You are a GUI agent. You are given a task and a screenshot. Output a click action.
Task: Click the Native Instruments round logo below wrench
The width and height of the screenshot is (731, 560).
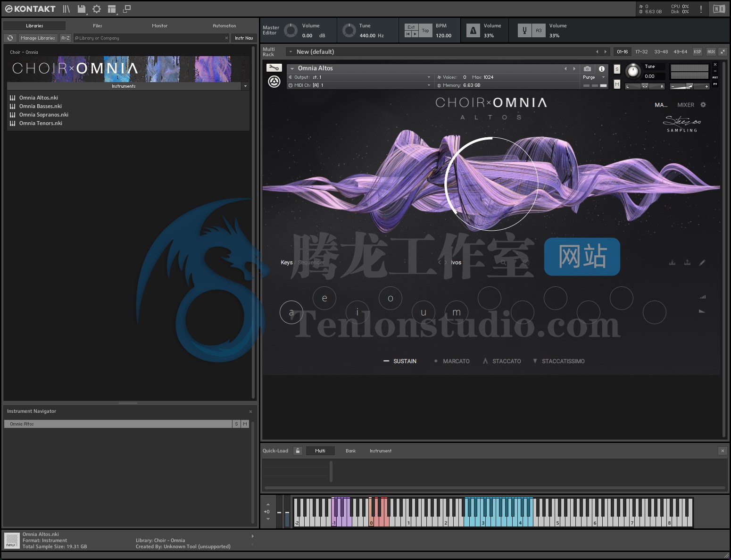pos(274,82)
